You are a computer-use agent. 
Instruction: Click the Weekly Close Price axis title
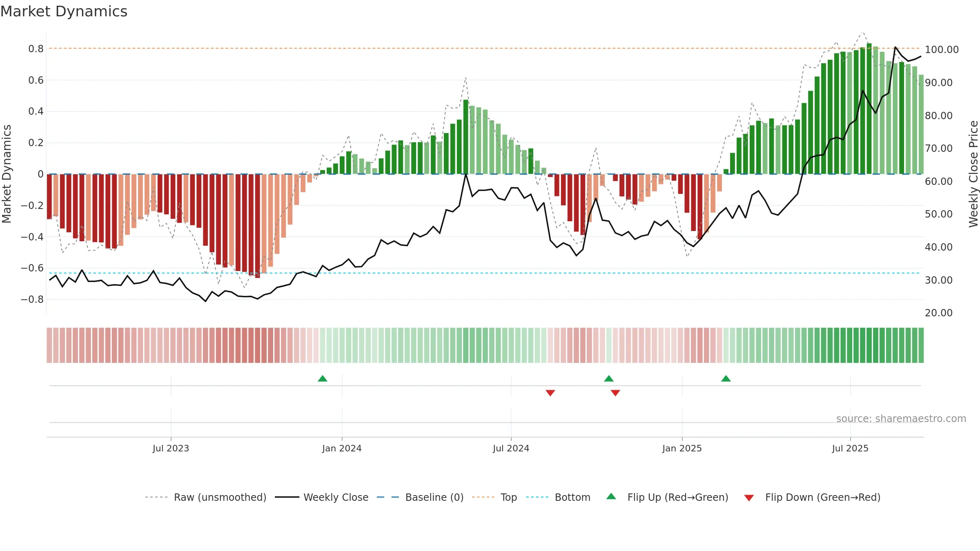[x=973, y=174]
